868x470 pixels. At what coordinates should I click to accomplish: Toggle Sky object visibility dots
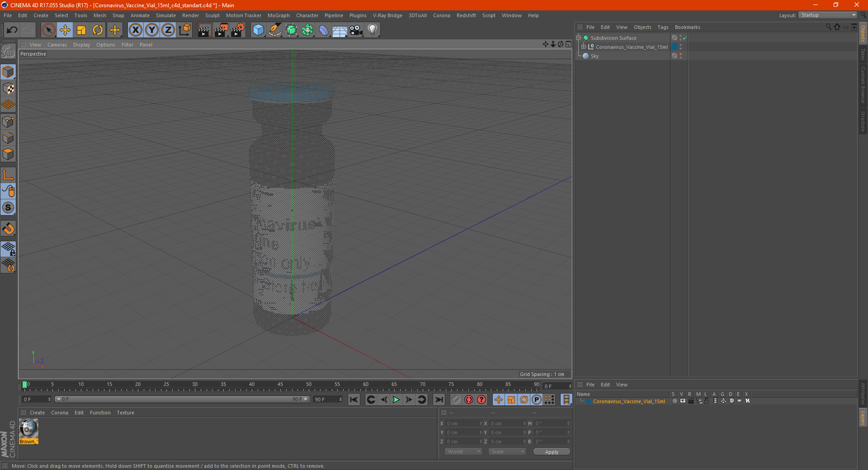tap(680, 56)
